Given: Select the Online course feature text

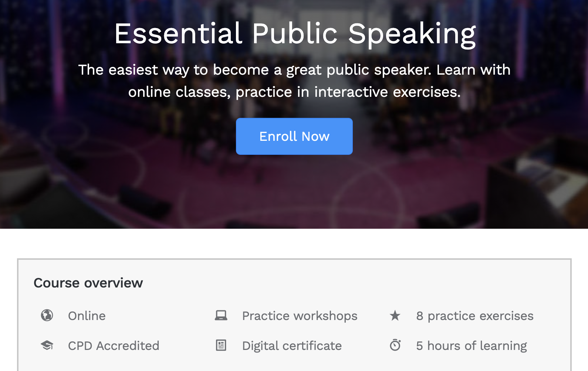Looking at the screenshot, I should 87,316.
